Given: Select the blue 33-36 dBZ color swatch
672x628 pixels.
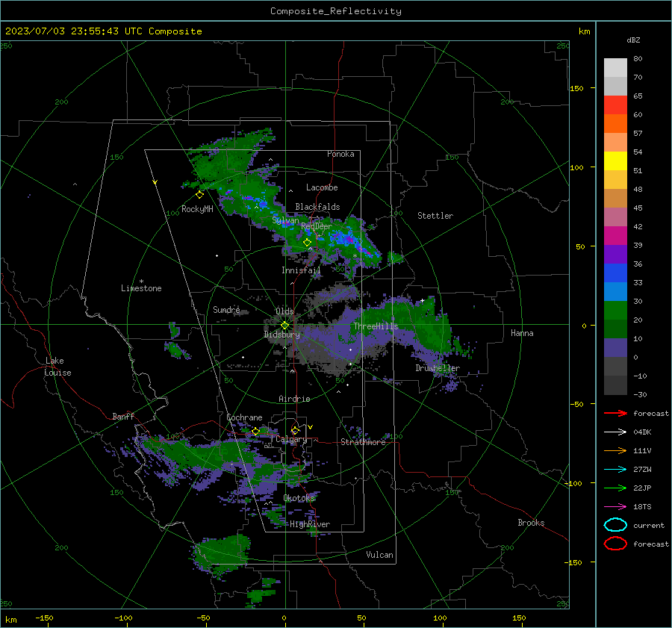Looking at the screenshot, I should point(615,273).
